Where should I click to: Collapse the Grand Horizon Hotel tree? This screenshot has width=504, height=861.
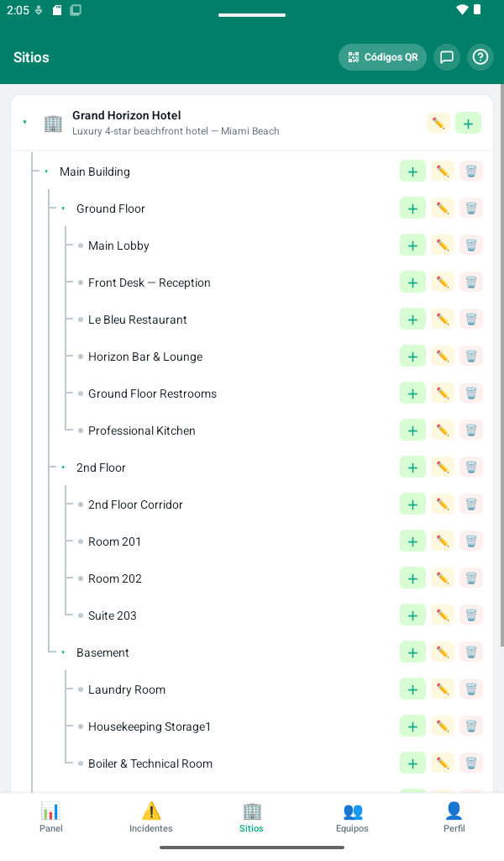point(24,122)
